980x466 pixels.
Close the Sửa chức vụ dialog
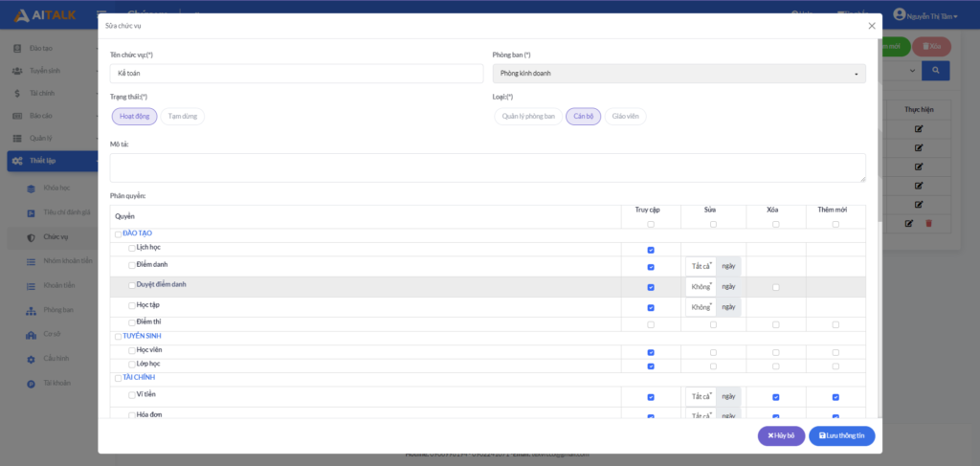871,26
